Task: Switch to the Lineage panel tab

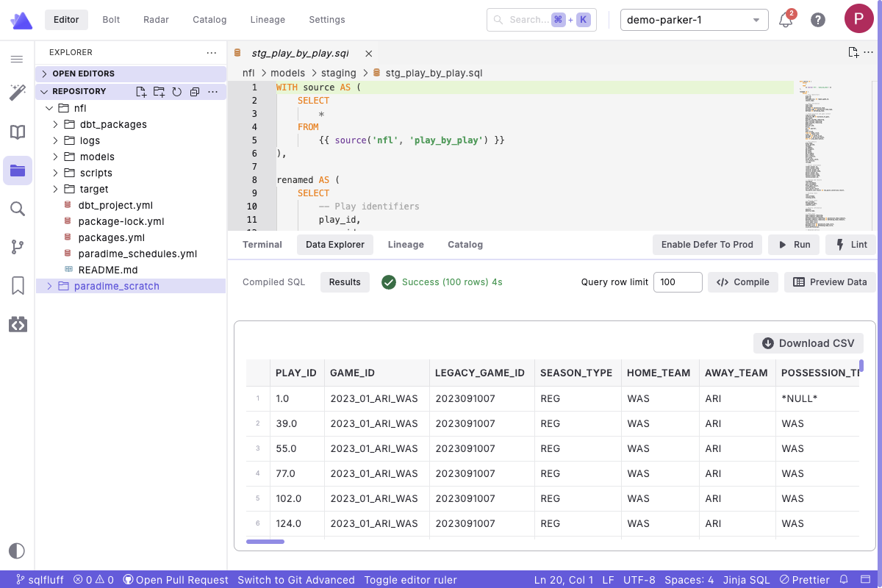Action: [406, 245]
